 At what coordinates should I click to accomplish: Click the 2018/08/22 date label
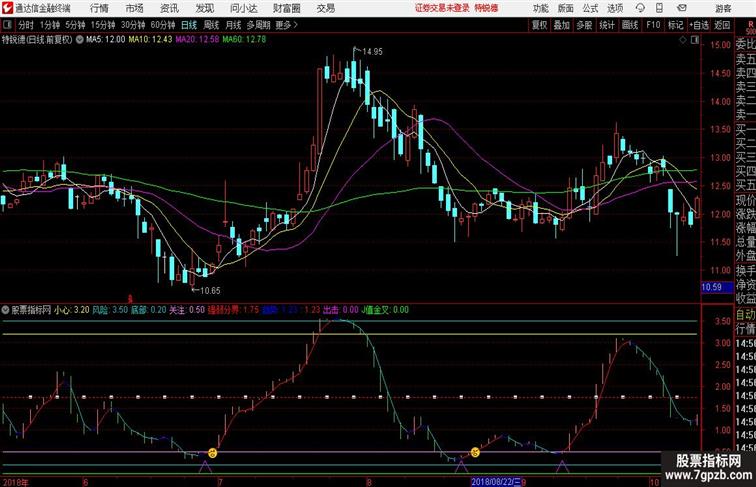coord(496,482)
